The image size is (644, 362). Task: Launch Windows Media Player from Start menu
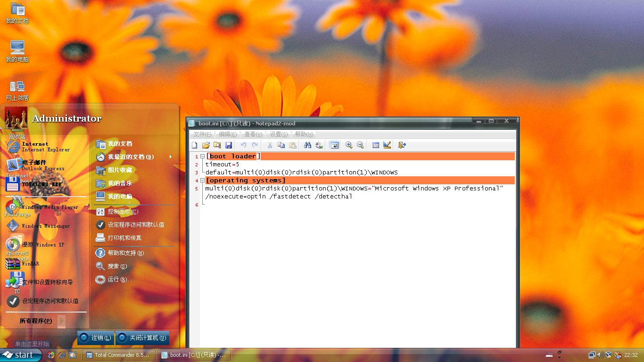pyautogui.click(x=45, y=207)
